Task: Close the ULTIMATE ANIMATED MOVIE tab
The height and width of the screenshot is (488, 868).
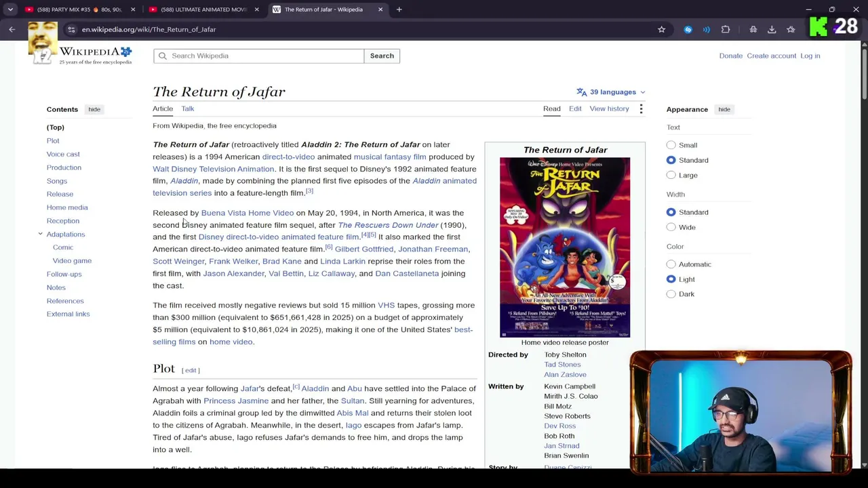Action: (x=257, y=9)
